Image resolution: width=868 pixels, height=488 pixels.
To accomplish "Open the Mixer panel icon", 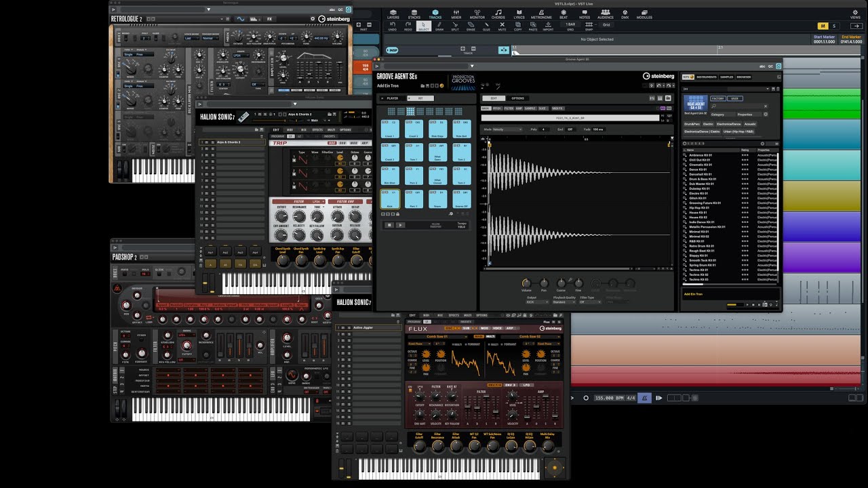I will (456, 14).
